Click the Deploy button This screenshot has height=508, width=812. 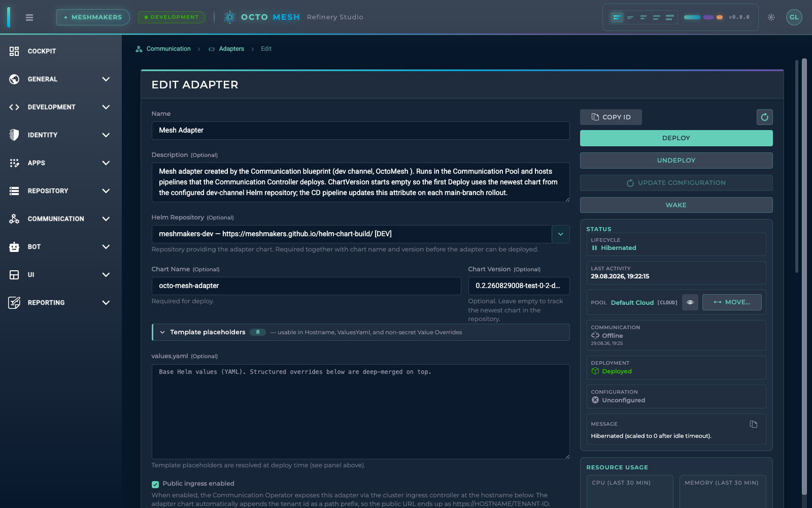[x=676, y=138]
